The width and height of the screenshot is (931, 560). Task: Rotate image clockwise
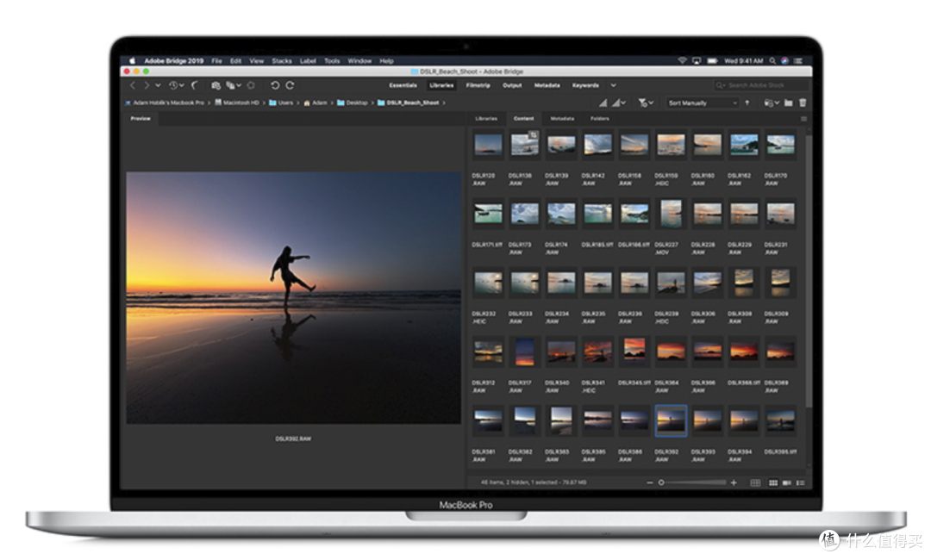[x=290, y=85]
